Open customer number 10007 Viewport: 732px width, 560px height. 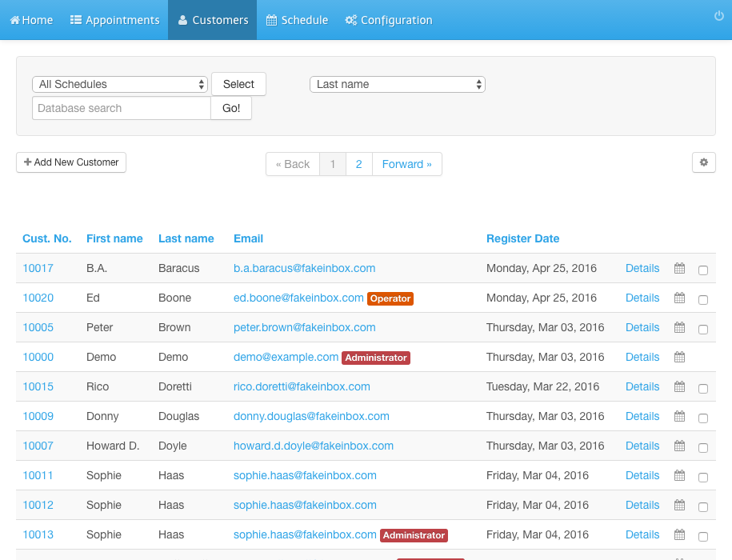[38, 446]
